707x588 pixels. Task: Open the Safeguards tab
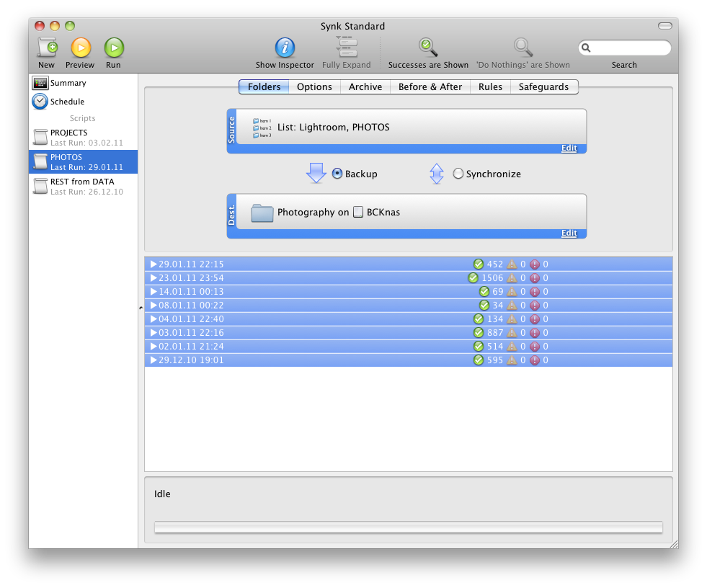click(x=544, y=86)
